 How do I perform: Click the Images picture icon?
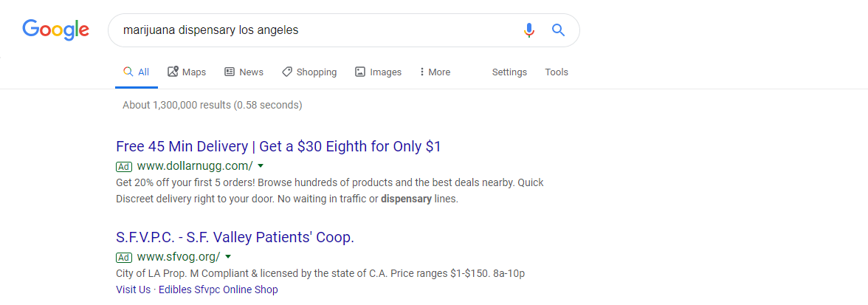[x=360, y=72]
